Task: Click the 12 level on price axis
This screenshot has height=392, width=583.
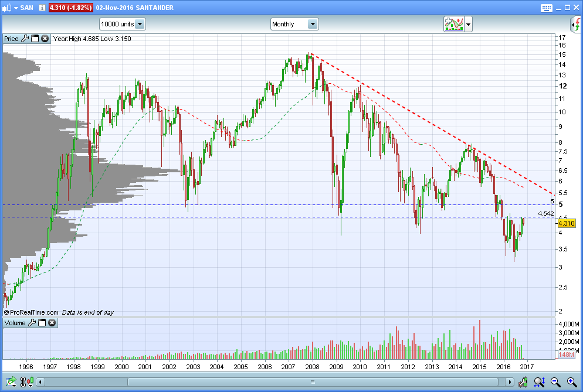Action: pos(563,86)
